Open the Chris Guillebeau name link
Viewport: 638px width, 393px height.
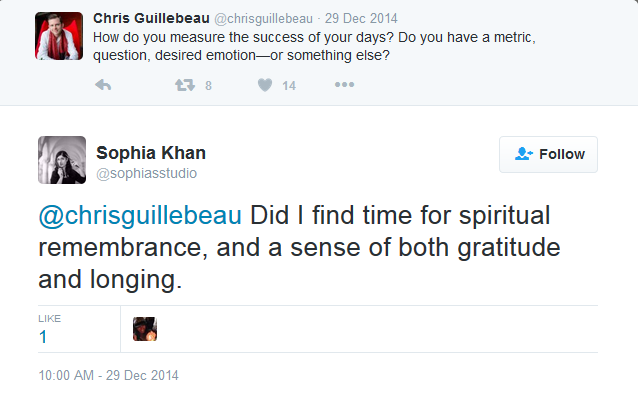(151, 18)
